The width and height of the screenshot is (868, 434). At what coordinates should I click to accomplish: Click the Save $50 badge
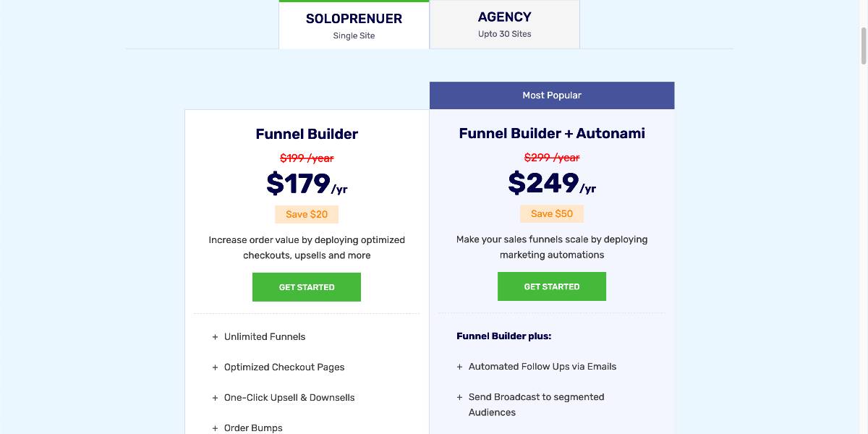click(x=552, y=213)
